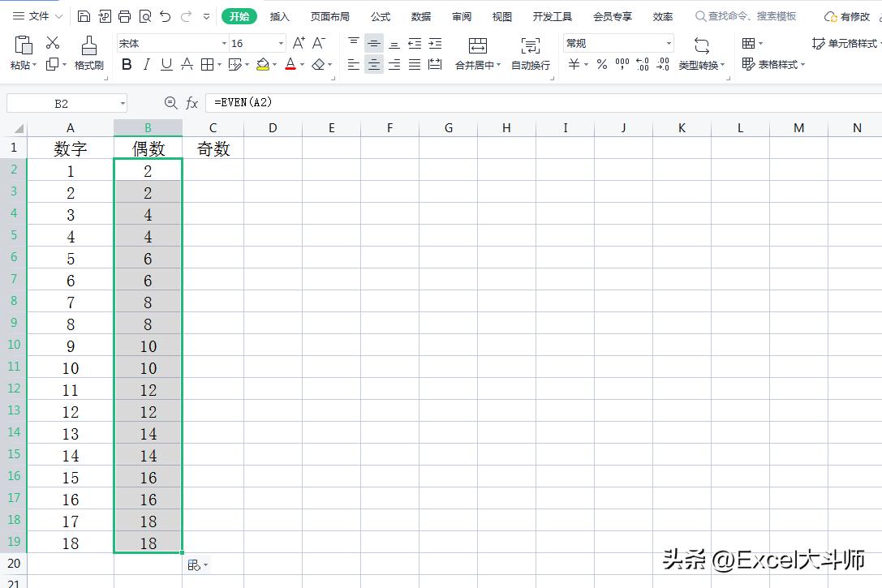Click the fx insert function icon
This screenshot has height=588, width=882.
[x=191, y=102]
